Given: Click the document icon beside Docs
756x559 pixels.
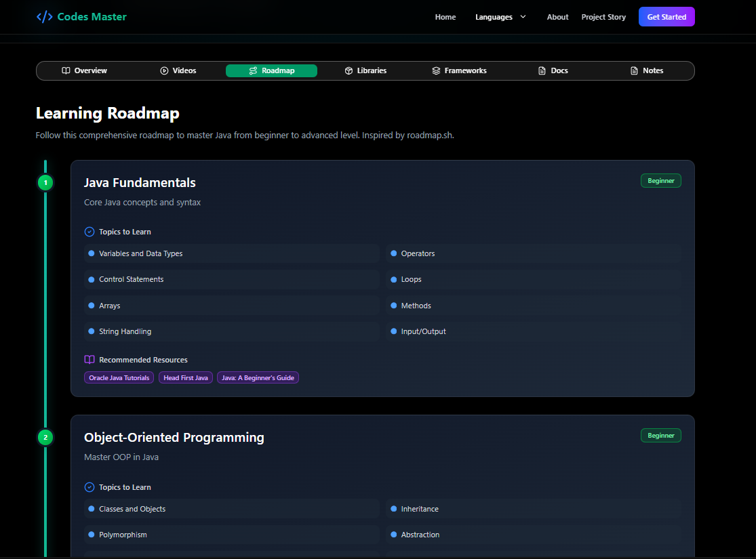Looking at the screenshot, I should pyautogui.click(x=542, y=71).
